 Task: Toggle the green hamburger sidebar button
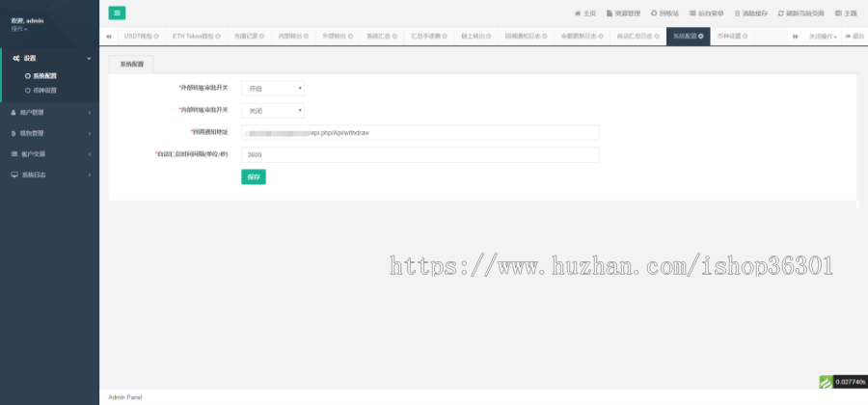[x=117, y=13]
